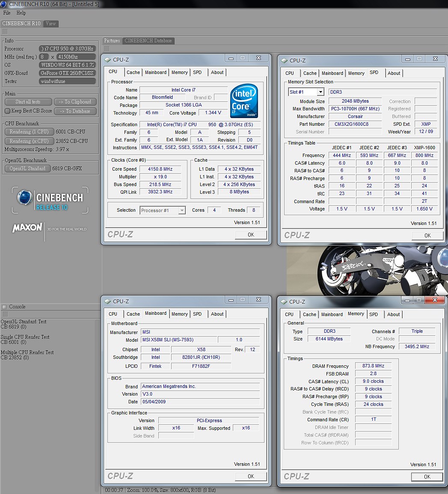448x494 pixels.
Task: Click the Core Speed value 4150.8 MHz
Action: tap(160, 169)
